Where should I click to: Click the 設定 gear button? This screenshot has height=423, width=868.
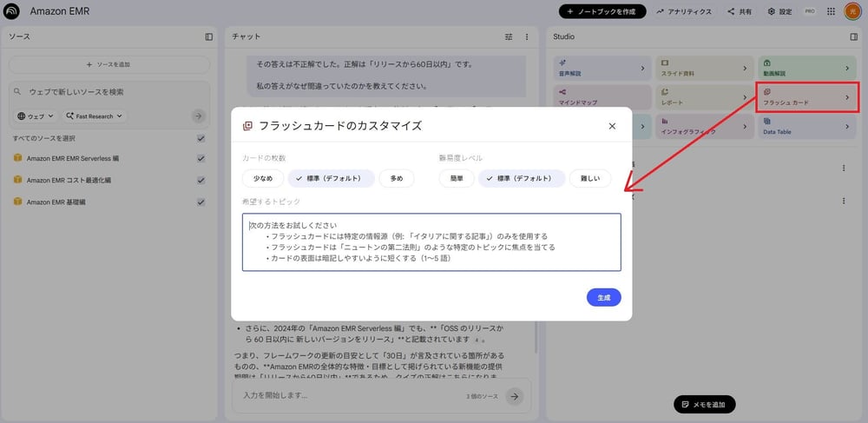pos(779,12)
